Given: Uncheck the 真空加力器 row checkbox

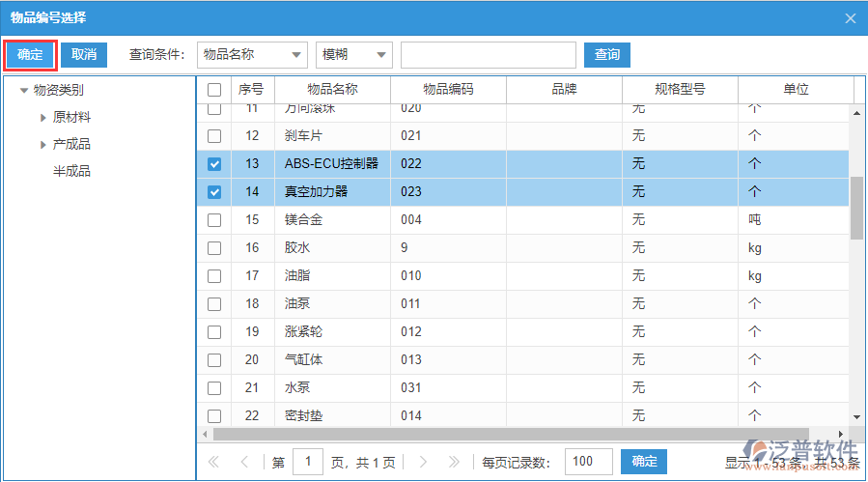Looking at the screenshot, I should tap(214, 192).
